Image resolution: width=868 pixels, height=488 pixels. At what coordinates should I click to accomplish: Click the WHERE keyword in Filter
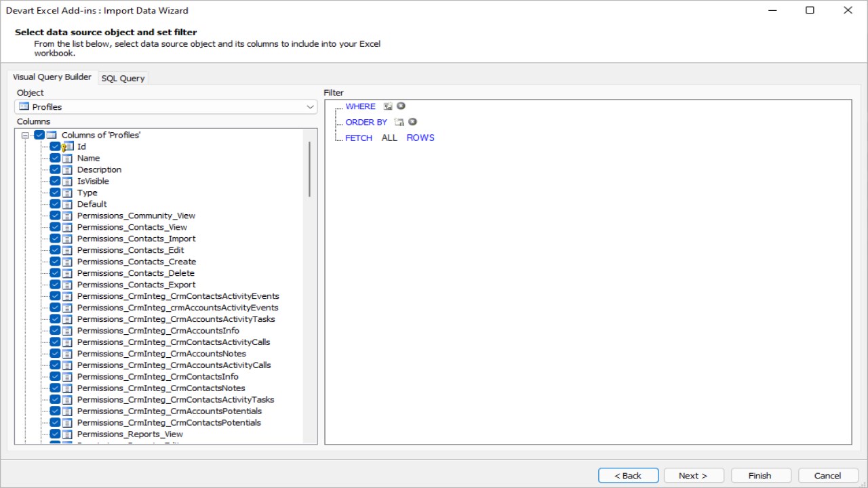[x=360, y=106]
